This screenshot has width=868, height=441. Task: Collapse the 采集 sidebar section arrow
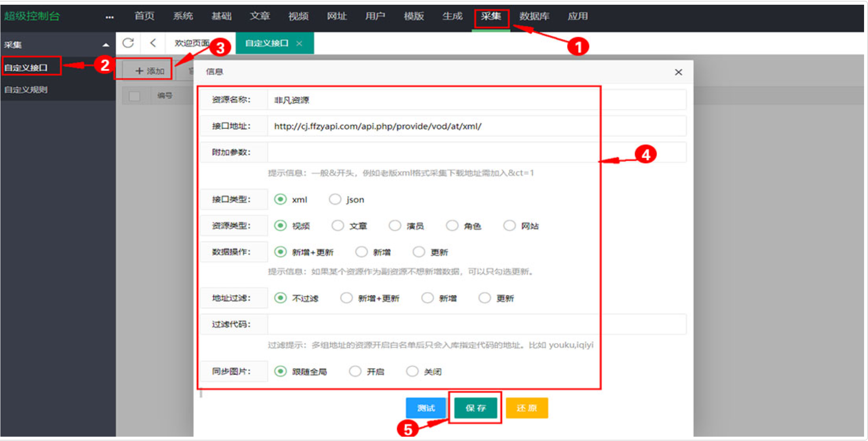(x=106, y=45)
